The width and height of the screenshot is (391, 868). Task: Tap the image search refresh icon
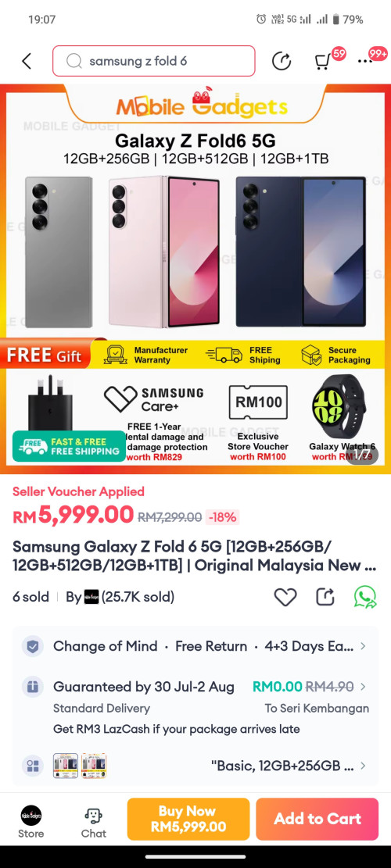click(282, 61)
